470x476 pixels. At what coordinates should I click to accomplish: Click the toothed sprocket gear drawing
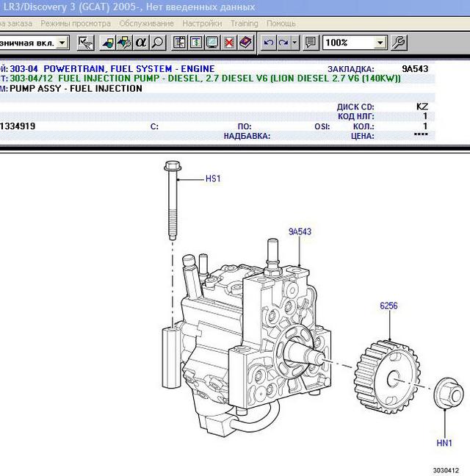coord(387,377)
